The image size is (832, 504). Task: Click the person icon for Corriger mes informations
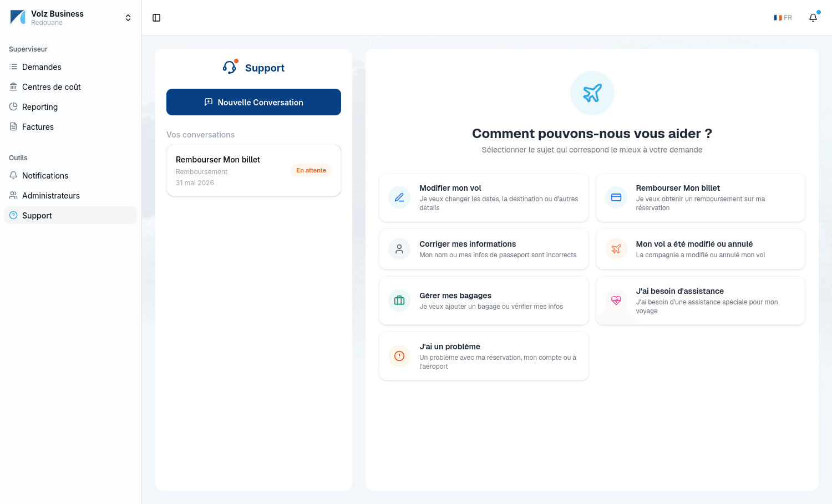click(x=399, y=249)
